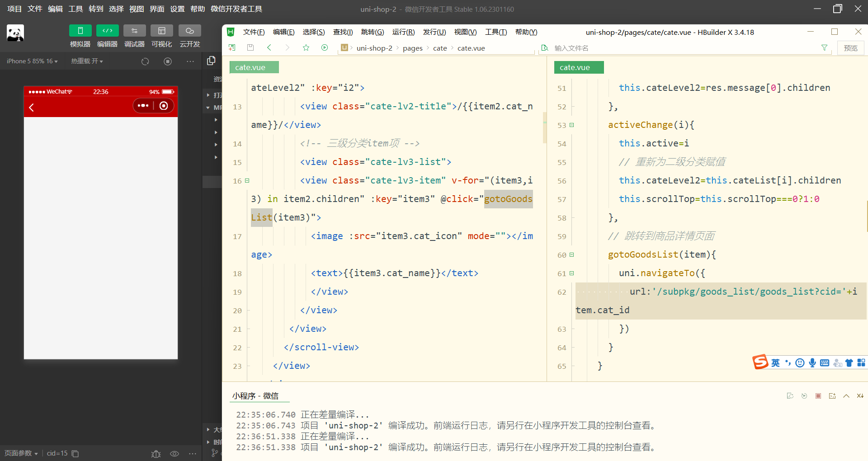Click the filter icon next to the 预览 button
Screen dimensions: 868x461
click(825, 47)
